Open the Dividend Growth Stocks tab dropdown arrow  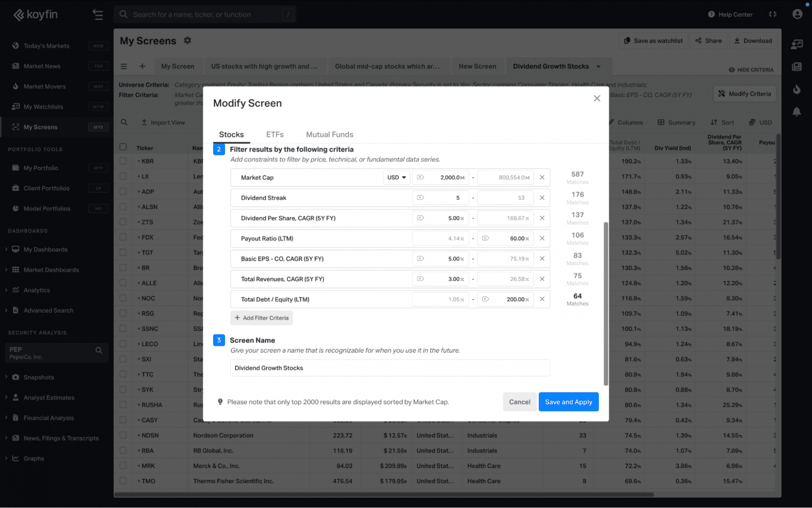598,66
